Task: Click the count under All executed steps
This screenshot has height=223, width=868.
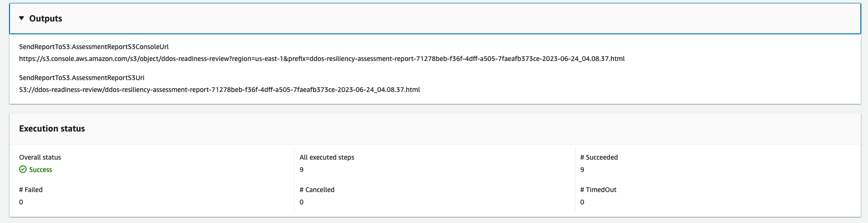Action: click(x=301, y=170)
